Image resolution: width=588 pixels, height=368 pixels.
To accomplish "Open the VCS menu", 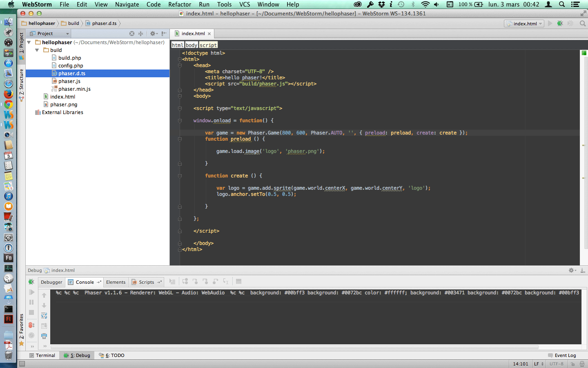I will (x=245, y=4).
